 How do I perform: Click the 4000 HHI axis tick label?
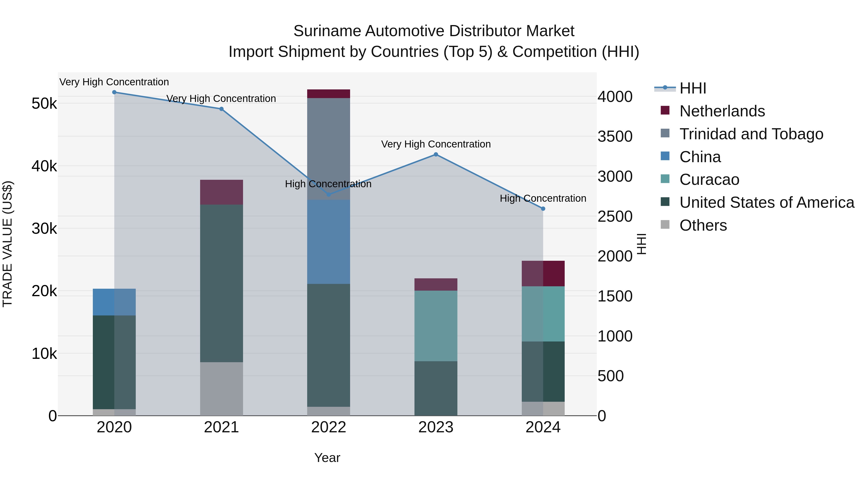tap(615, 97)
